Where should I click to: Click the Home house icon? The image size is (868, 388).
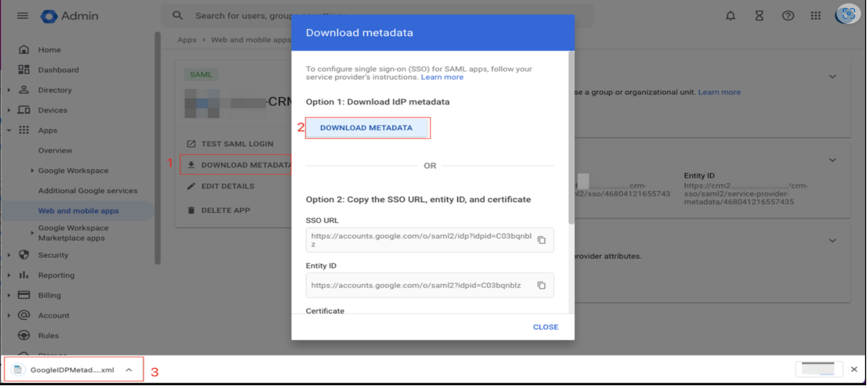click(x=24, y=50)
